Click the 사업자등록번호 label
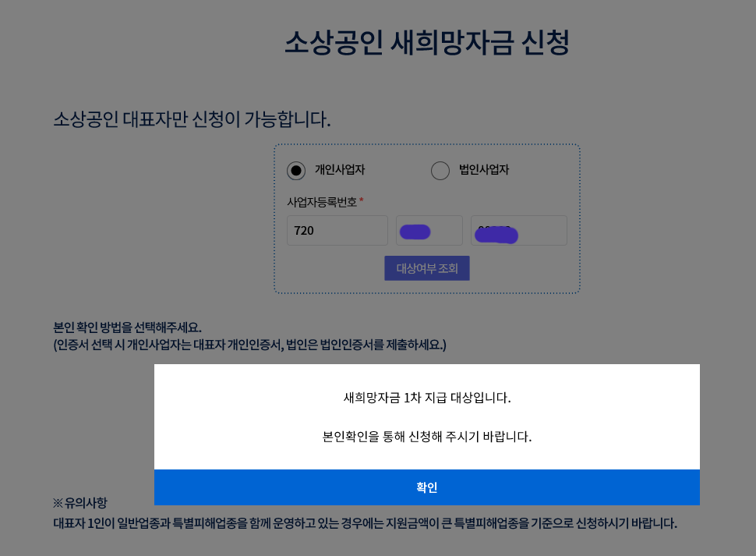756x556 pixels. coord(322,202)
